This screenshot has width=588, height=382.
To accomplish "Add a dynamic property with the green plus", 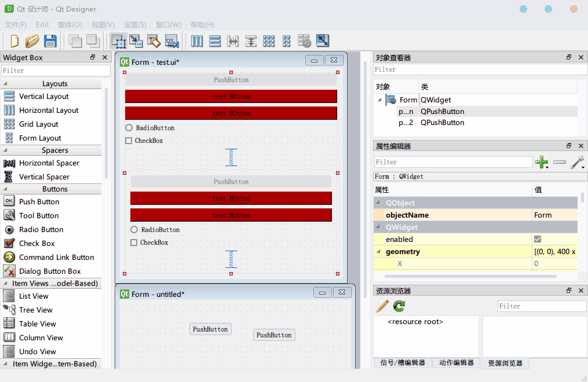I will [542, 163].
